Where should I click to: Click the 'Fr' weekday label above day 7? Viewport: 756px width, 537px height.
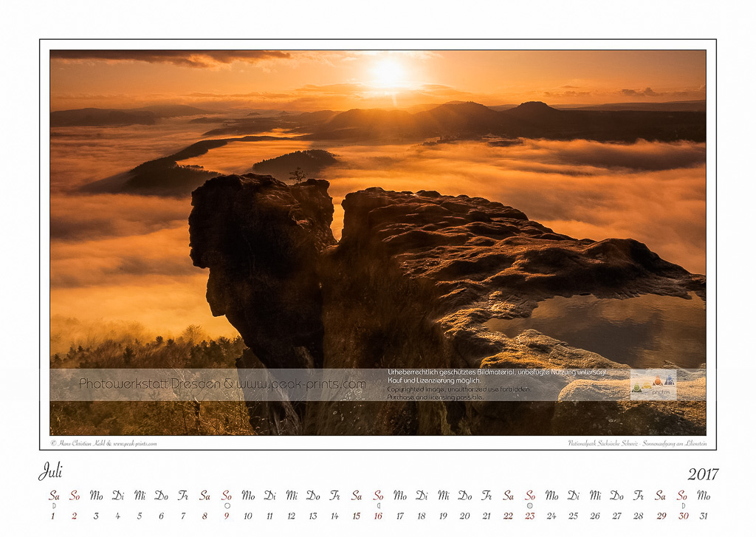[183, 496]
